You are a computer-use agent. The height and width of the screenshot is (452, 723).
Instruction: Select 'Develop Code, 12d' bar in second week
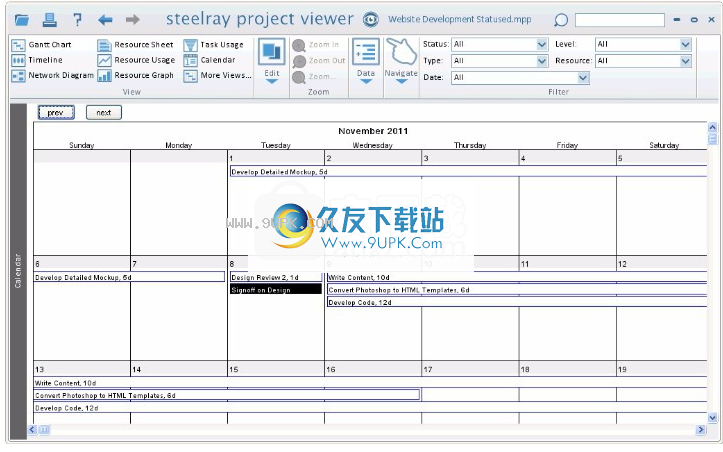[x=517, y=302]
